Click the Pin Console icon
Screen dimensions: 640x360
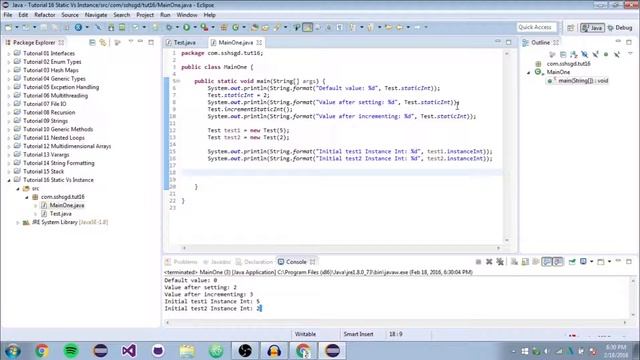(572, 262)
